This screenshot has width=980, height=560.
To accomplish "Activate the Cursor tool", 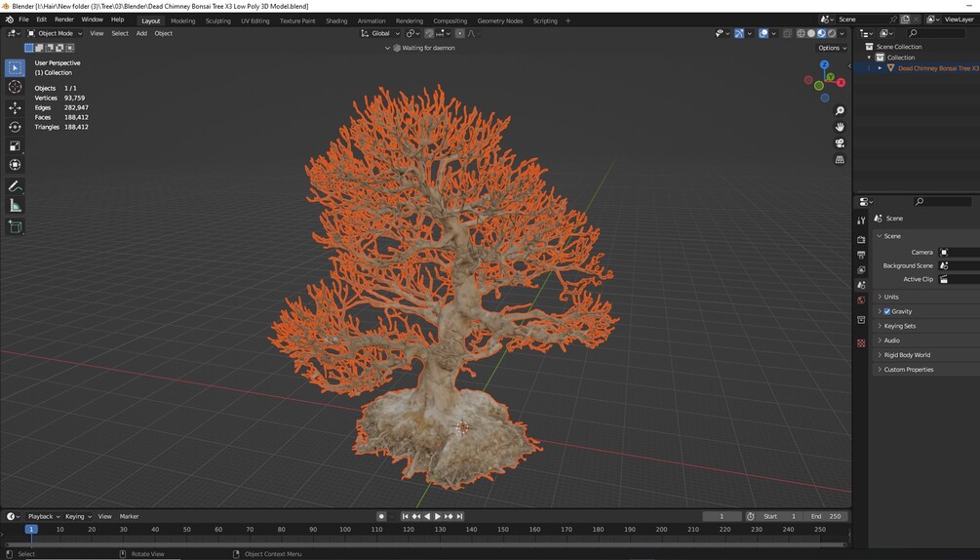I will point(15,87).
